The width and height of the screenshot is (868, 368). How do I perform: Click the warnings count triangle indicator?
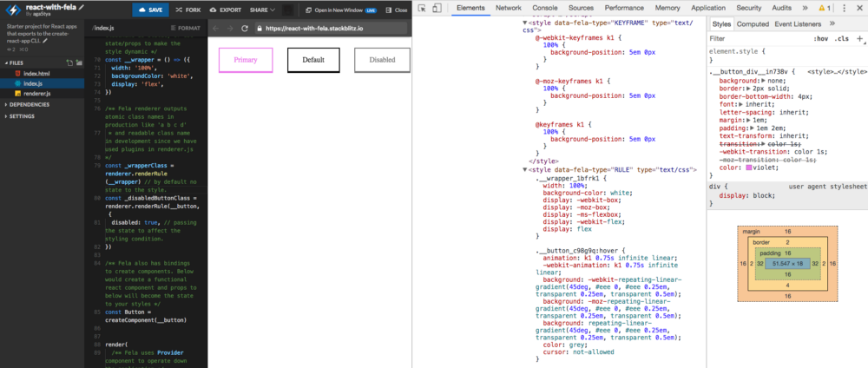[825, 8]
